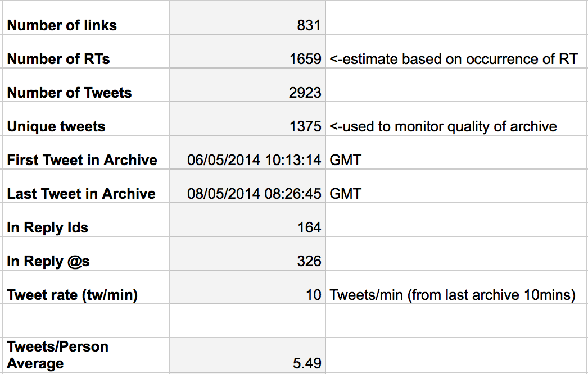Click the value cell 1659
The image size is (588, 374).
click(247, 51)
